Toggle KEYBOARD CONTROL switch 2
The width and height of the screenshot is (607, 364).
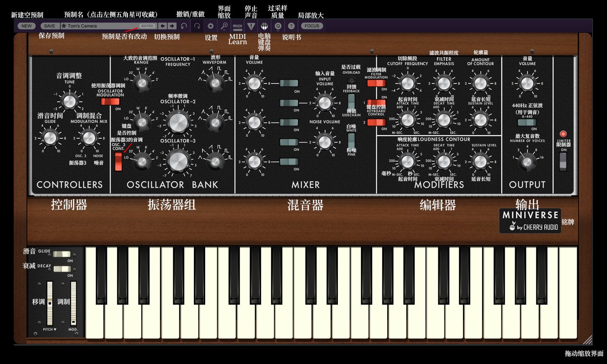[376, 122]
